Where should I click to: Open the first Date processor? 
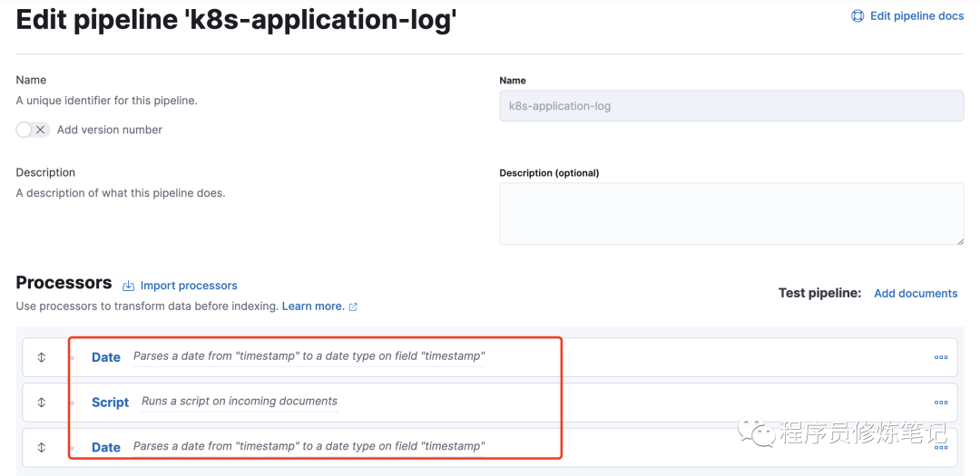click(x=106, y=357)
